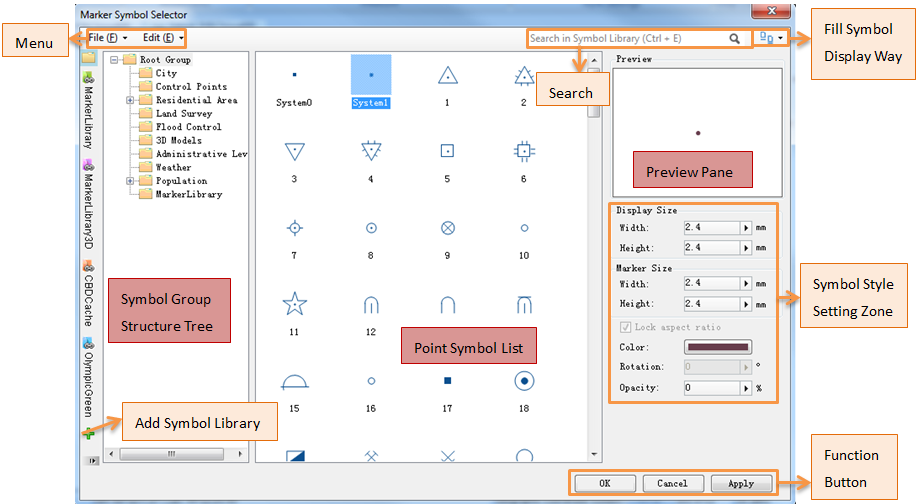Viewport: 917px width, 504px height.
Task: Toggle the Lock aspect ratio checkbox
Action: [x=626, y=327]
